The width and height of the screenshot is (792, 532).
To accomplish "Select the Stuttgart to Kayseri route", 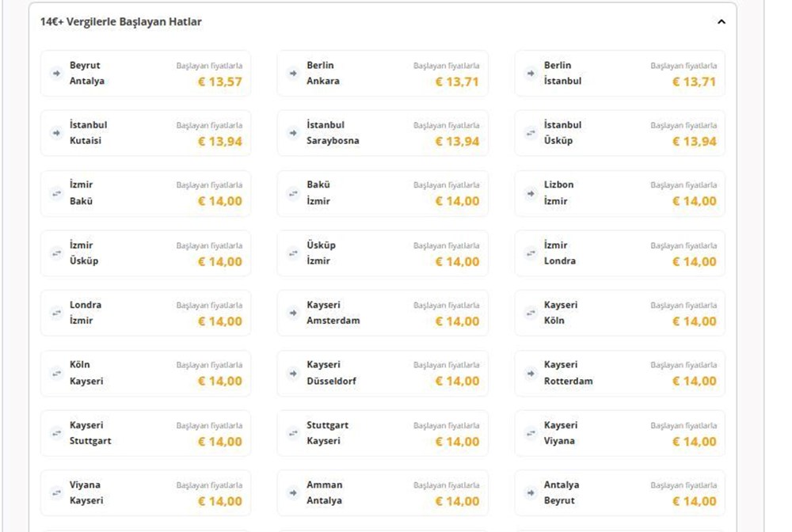I will (x=383, y=433).
